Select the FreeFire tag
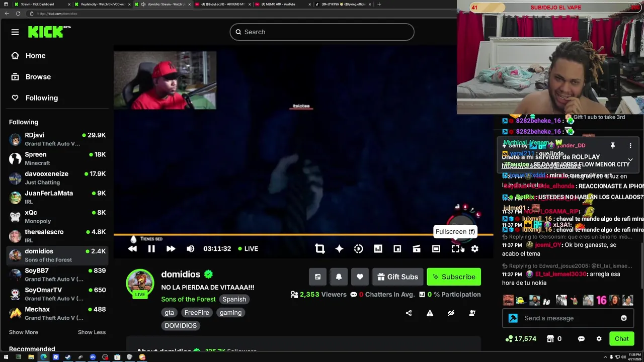Screen dimensions: 644x362 (x=197, y=313)
